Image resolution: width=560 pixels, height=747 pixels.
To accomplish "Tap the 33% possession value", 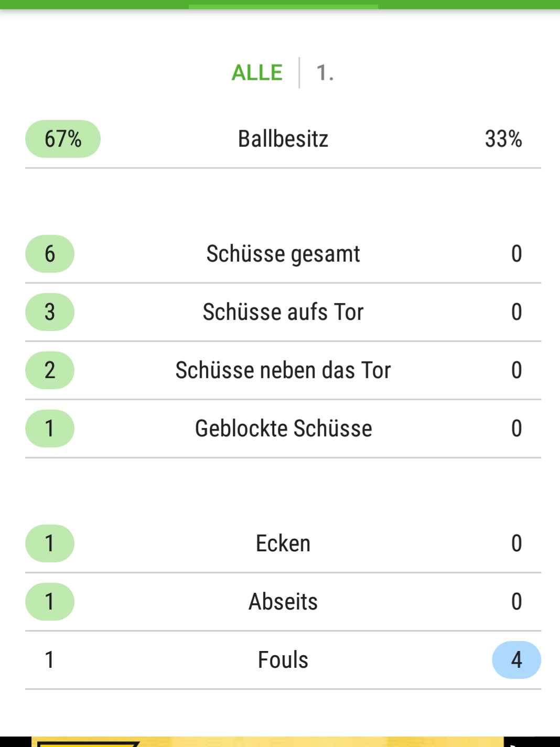I will pos(503,139).
